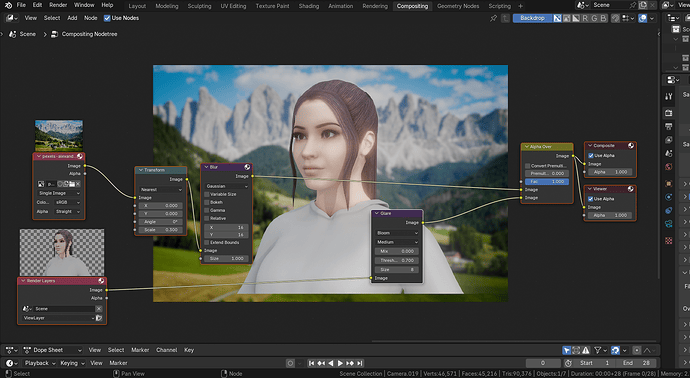Open the Output properties tab
Viewport: 690px width, 378px height.
tap(668, 127)
